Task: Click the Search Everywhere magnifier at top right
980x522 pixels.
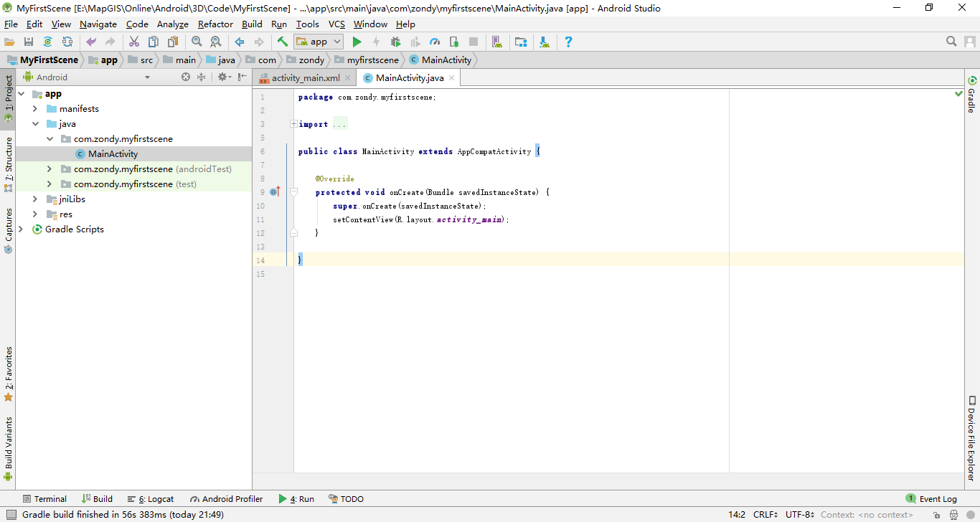Action: [951, 42]
